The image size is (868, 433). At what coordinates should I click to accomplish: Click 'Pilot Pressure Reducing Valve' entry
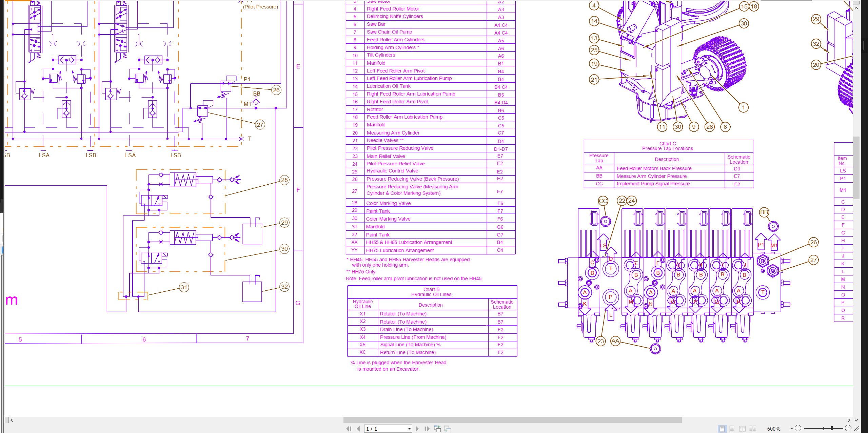click(x=400, y=148)
